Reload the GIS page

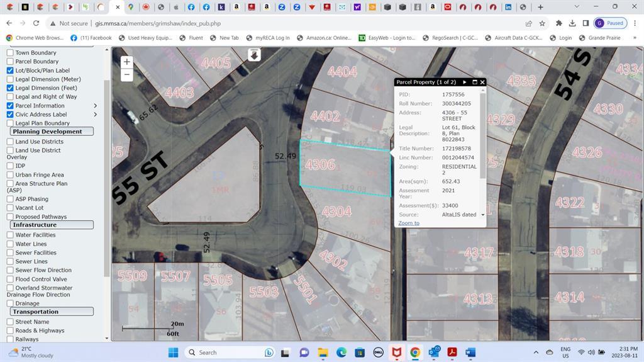point(36,23)
